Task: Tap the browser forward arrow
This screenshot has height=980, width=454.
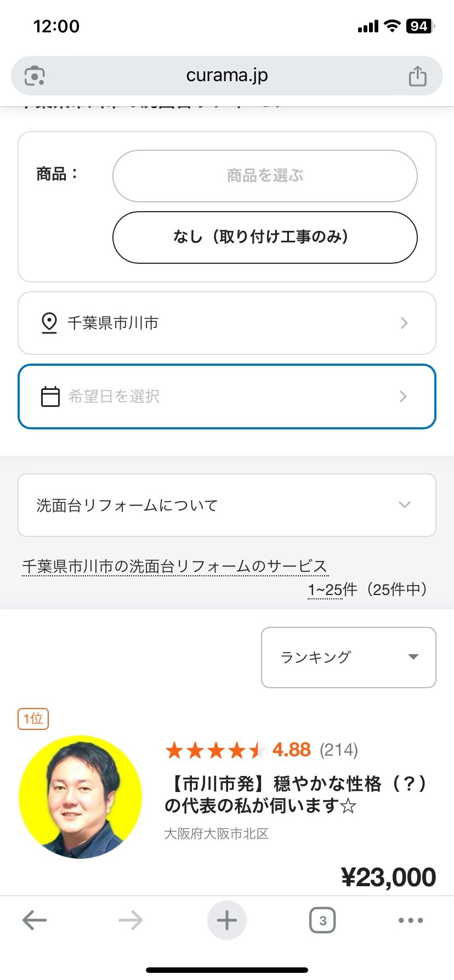Action: (x=130, y=920)
